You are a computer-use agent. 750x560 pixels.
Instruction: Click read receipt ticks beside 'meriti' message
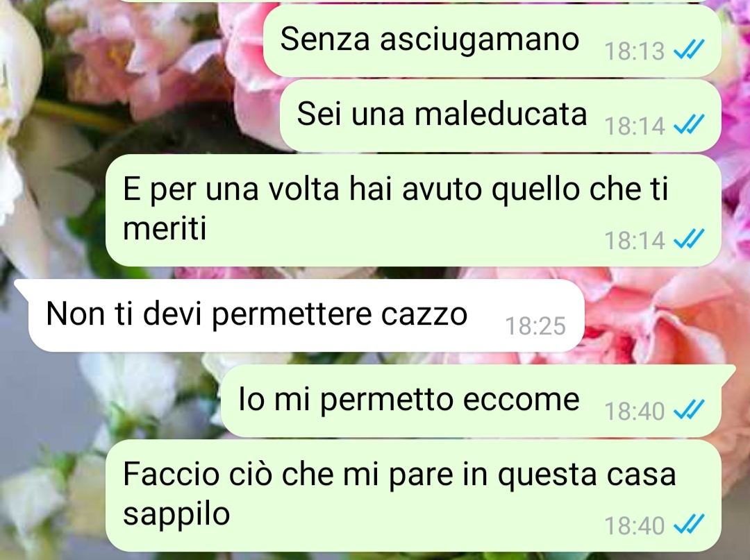(x=689, y=239)
